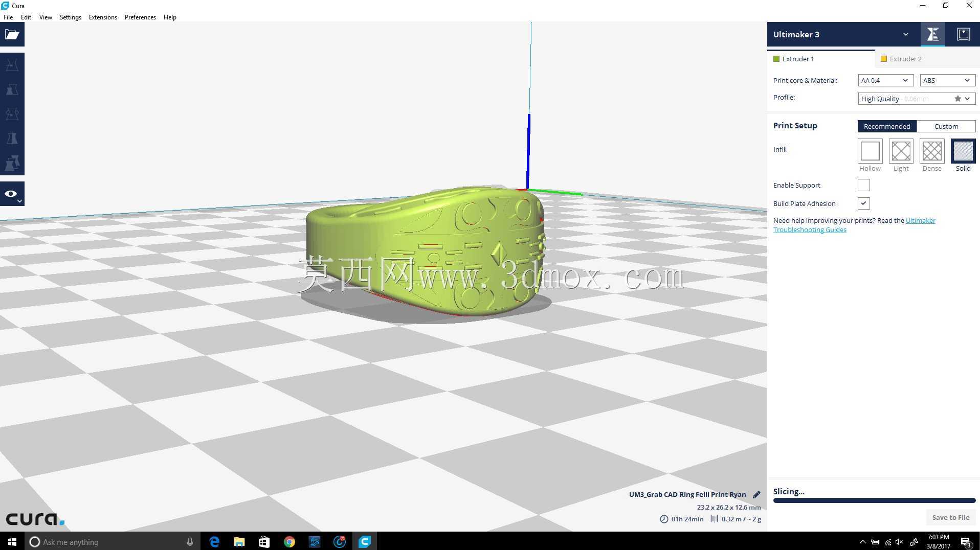Click the pencil icon to rename the job
Image resolution: width=980 pixels, height=550 pixels.
click(756, 494)
